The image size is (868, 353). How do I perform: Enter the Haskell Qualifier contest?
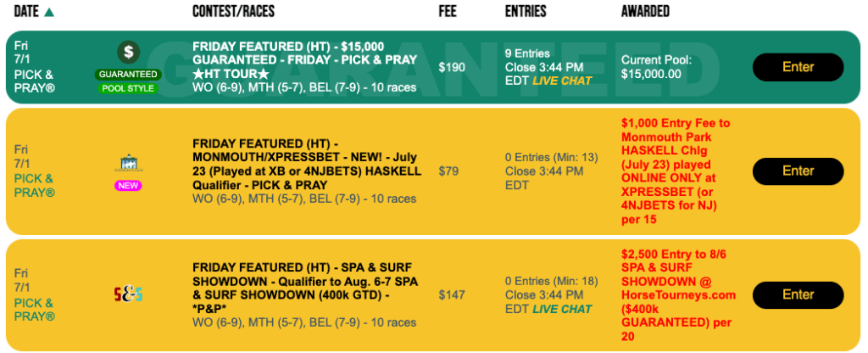click(798, 171)
